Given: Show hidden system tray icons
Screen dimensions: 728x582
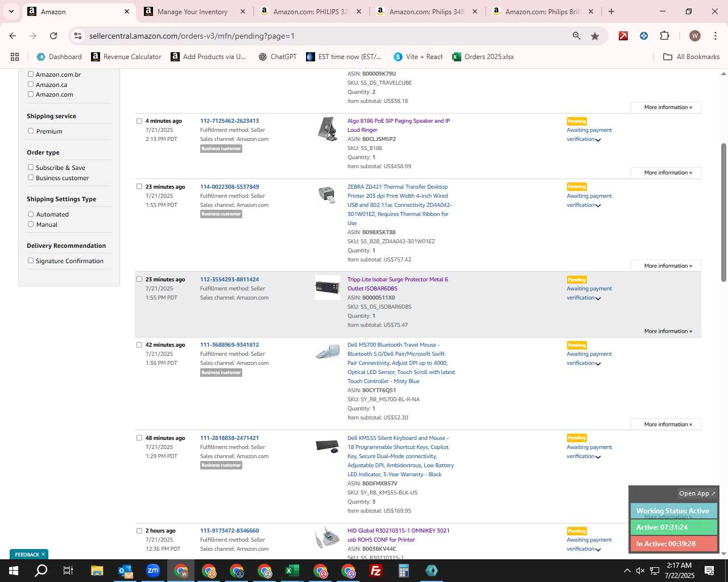Looking at the screenshot, I should point(627,571).
